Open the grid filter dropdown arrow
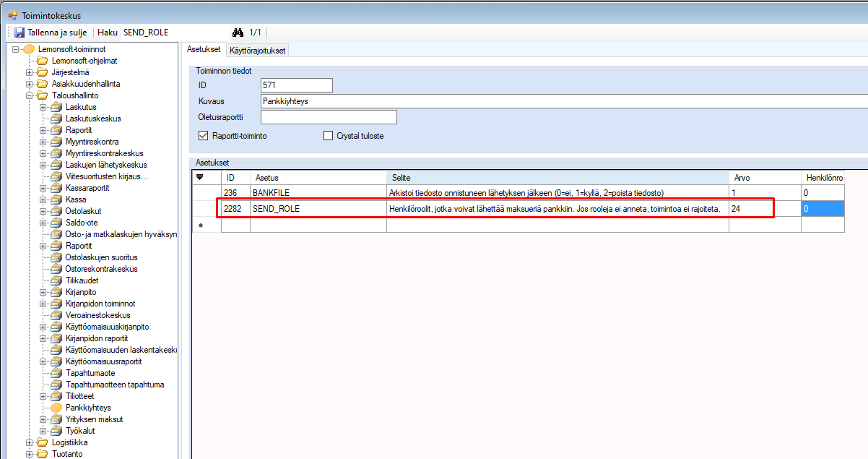 point(200,177)
